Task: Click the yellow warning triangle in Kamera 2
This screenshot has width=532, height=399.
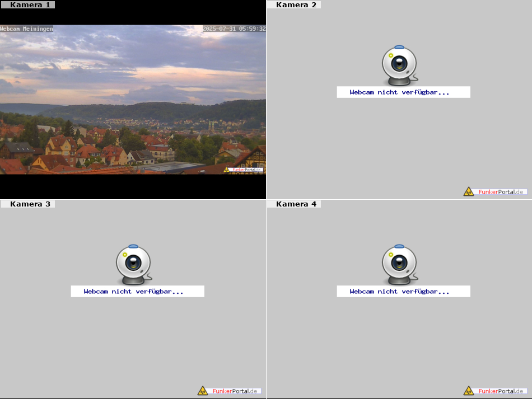Action: click(x=469, y=191)
